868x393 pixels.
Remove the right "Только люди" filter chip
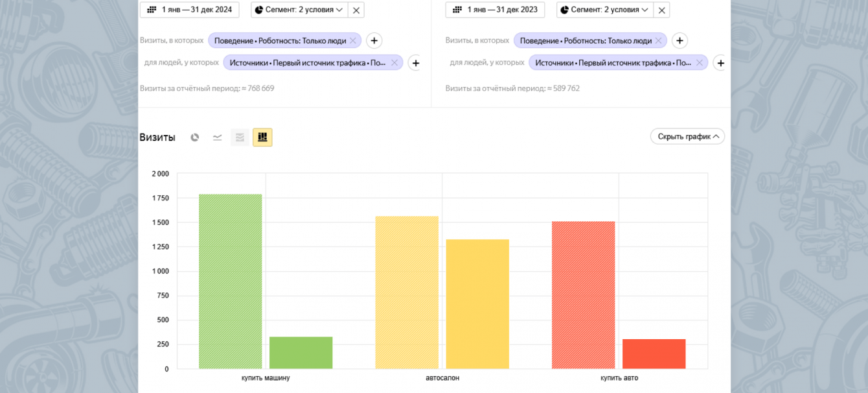point(658,41)
